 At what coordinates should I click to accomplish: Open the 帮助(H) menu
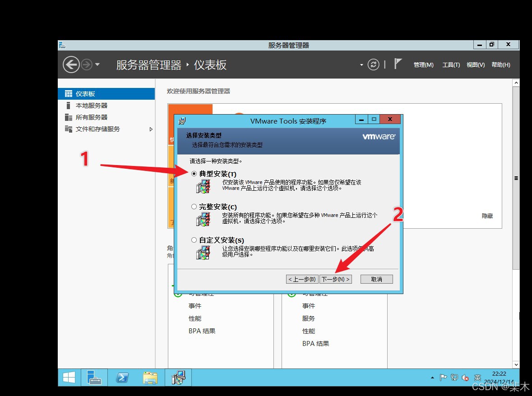[501, 65]
